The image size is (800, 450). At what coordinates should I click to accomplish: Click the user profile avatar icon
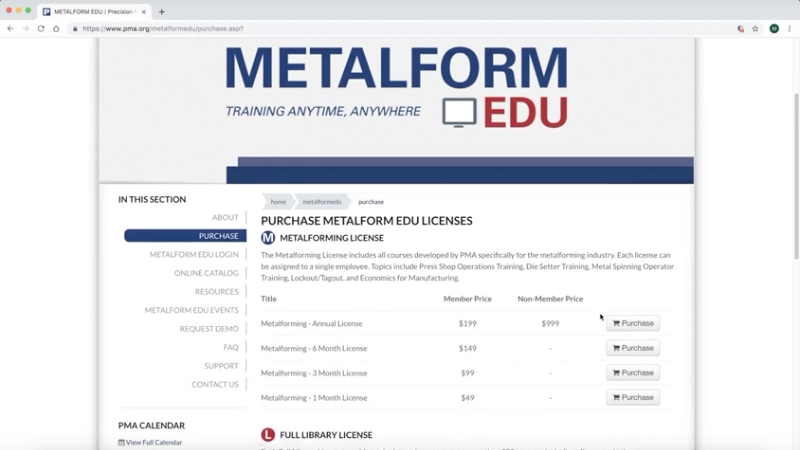click(x=774, y=28)
